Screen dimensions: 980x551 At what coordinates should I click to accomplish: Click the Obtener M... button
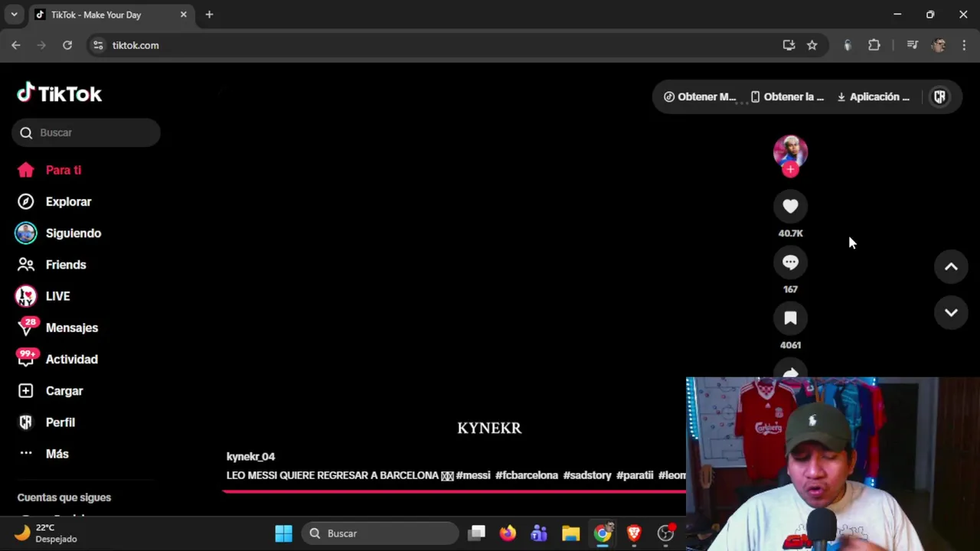tap(700, 96)
